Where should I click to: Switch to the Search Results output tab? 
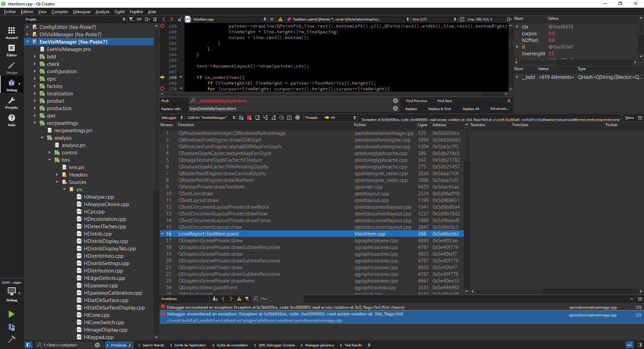[x=151, y=345]
